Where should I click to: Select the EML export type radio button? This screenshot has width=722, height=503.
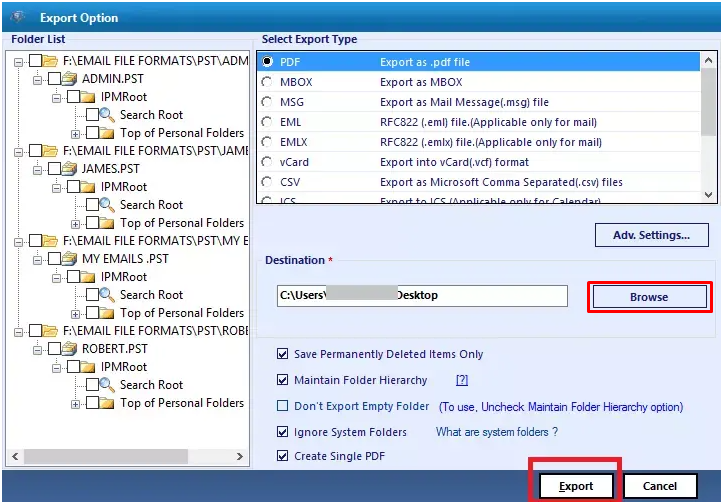coord(267,122)
